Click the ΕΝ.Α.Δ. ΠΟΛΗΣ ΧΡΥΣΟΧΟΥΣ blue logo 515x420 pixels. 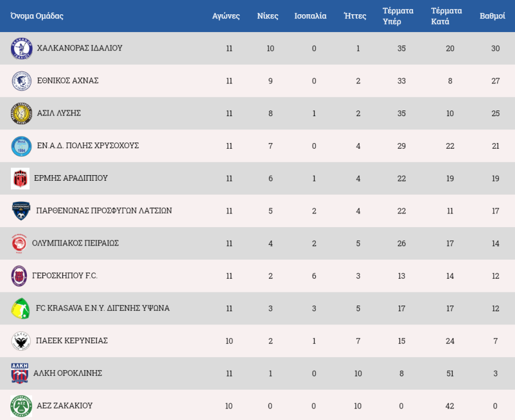(21, 146)
